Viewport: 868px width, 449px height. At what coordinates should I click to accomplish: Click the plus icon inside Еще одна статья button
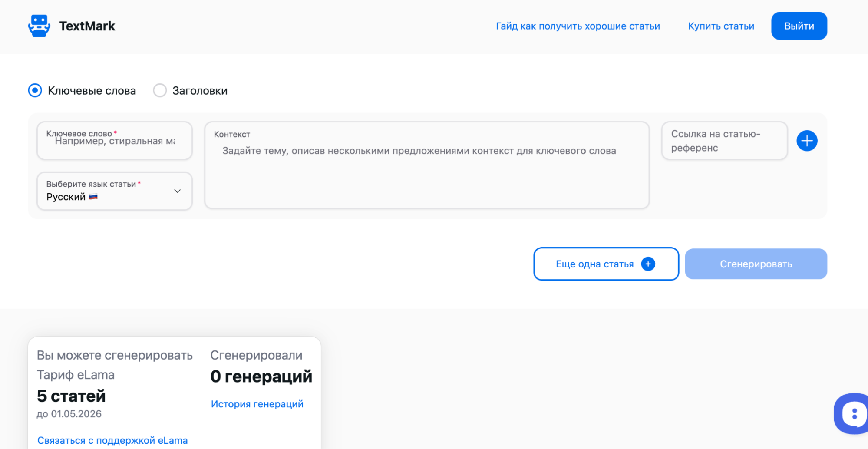(648, 264)
